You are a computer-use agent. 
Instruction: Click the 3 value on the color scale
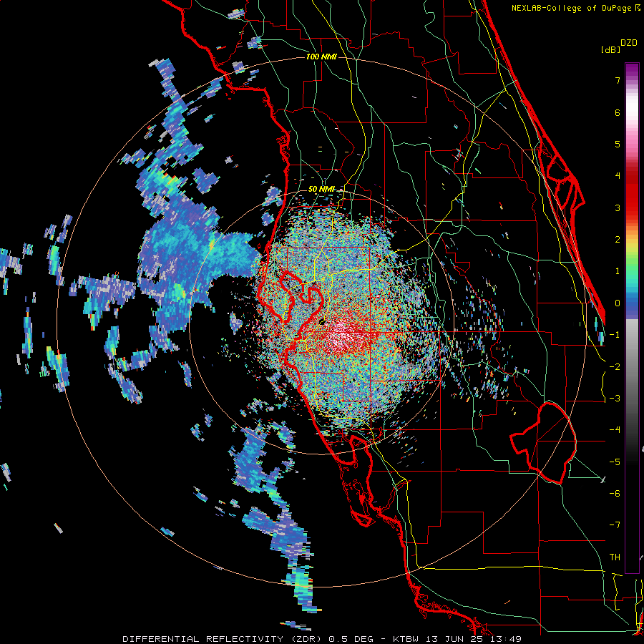(x=618, y=208)
